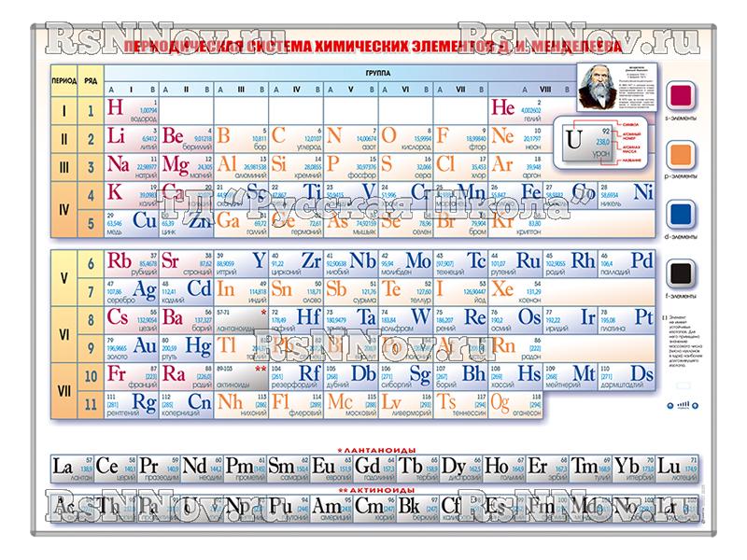747x560 pixels.
Task: Click the group IV column header
Action: click(296, 89)
